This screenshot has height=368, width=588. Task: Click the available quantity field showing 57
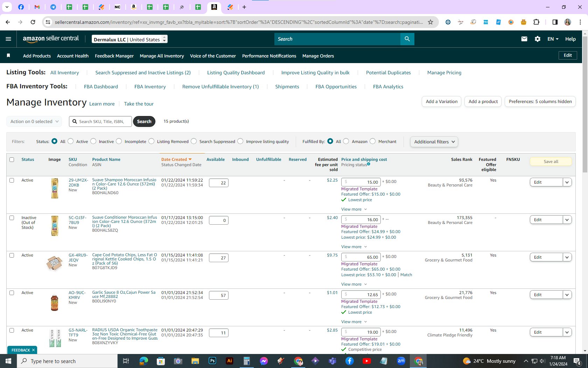click(219, 295)
